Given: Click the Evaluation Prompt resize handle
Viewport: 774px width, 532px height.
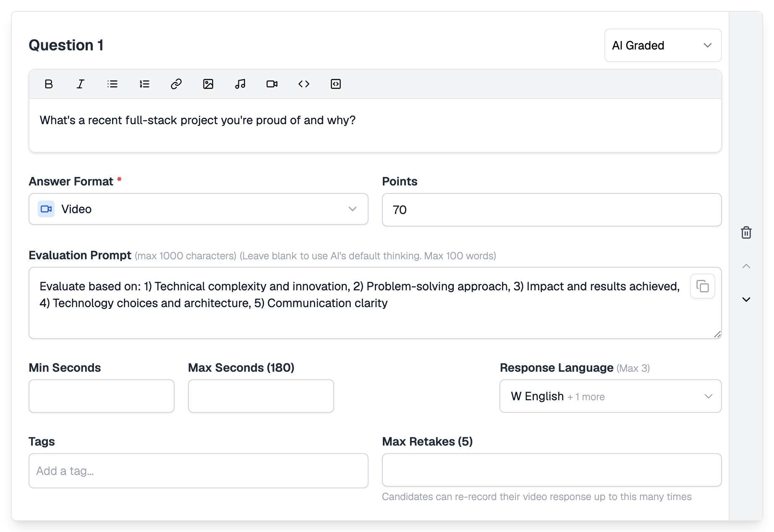Looking at the screenshot, I should pyautogui.click(x=717, y=334).
